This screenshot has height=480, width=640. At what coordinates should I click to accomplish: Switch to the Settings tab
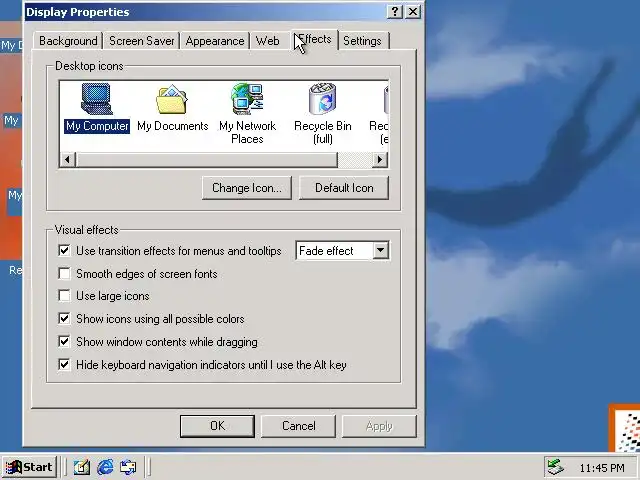tap(362, 41)
